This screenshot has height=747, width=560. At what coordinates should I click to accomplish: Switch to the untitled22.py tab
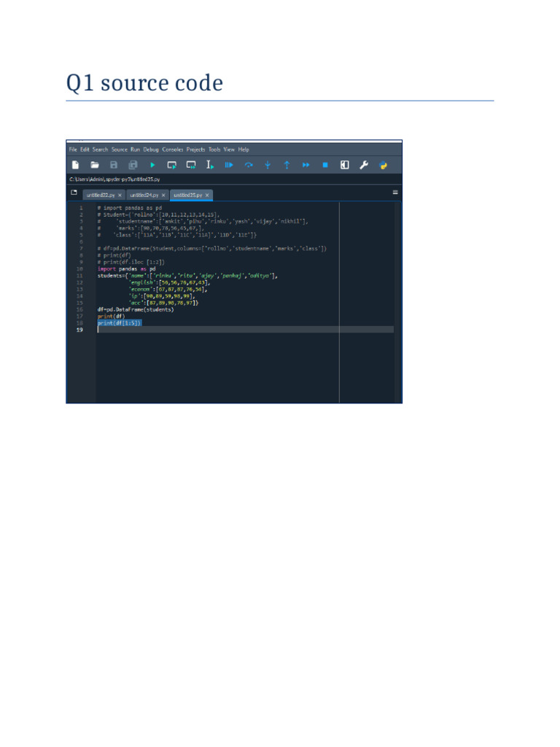click(x=101, y=196)
